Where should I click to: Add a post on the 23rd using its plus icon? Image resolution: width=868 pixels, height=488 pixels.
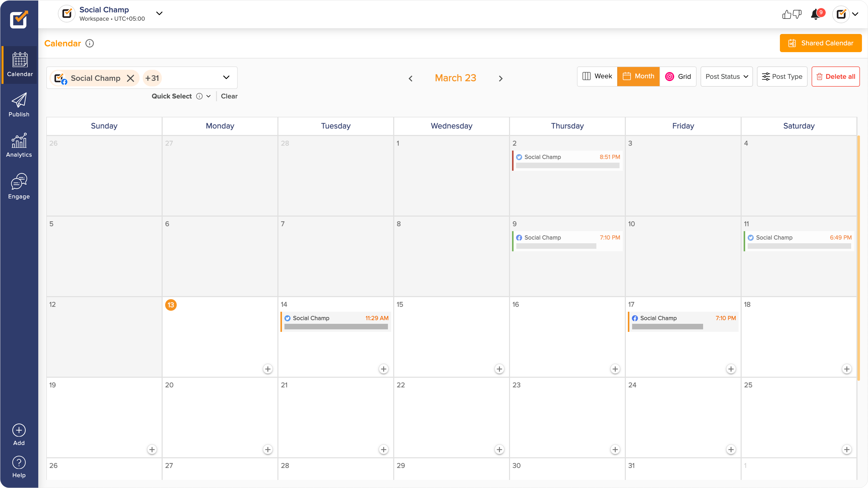point(615,449)
